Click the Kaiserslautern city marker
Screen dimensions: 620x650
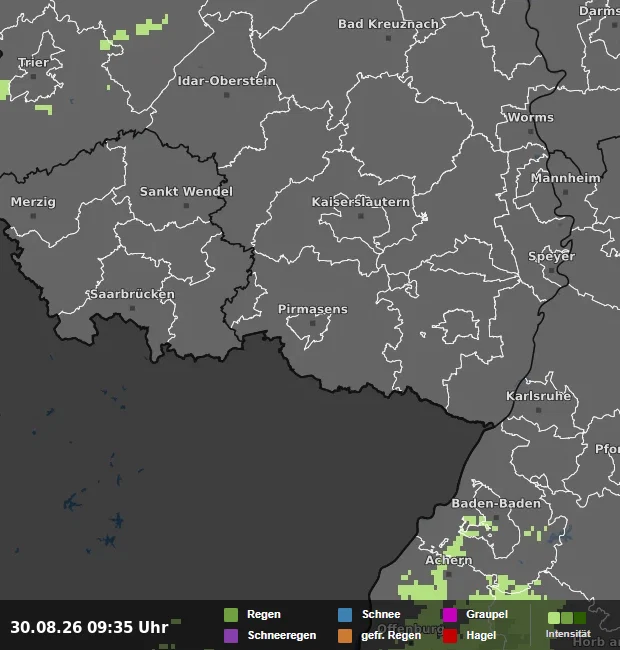click(x=361, y=216)
